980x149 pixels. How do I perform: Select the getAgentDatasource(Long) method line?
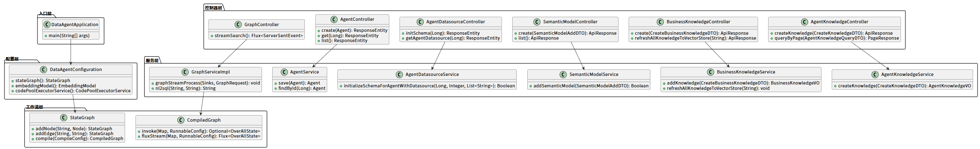453,38
